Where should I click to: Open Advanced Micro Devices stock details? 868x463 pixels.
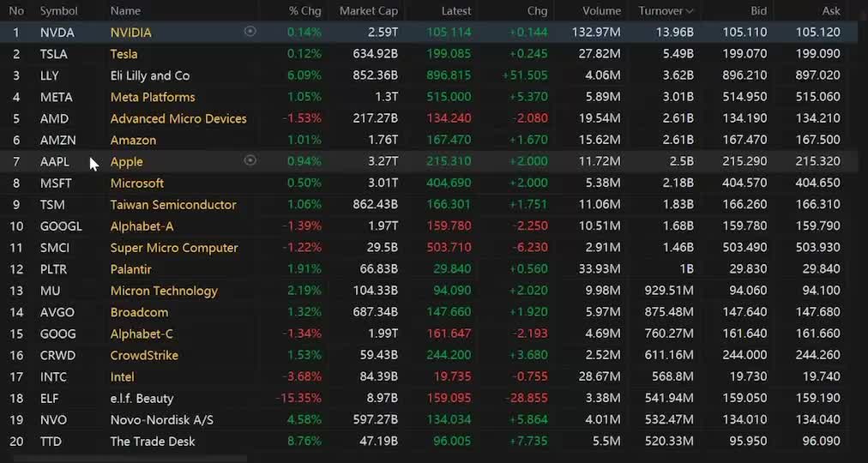click(x=178, y=118)
